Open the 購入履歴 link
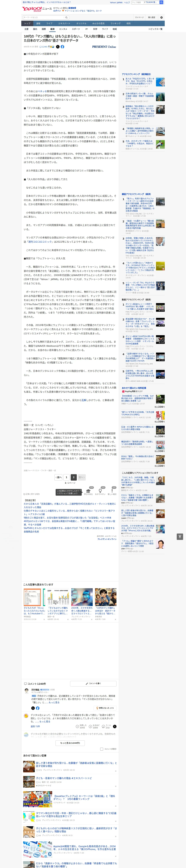Viewport: 186px width, 868px height. pos(152,18)
